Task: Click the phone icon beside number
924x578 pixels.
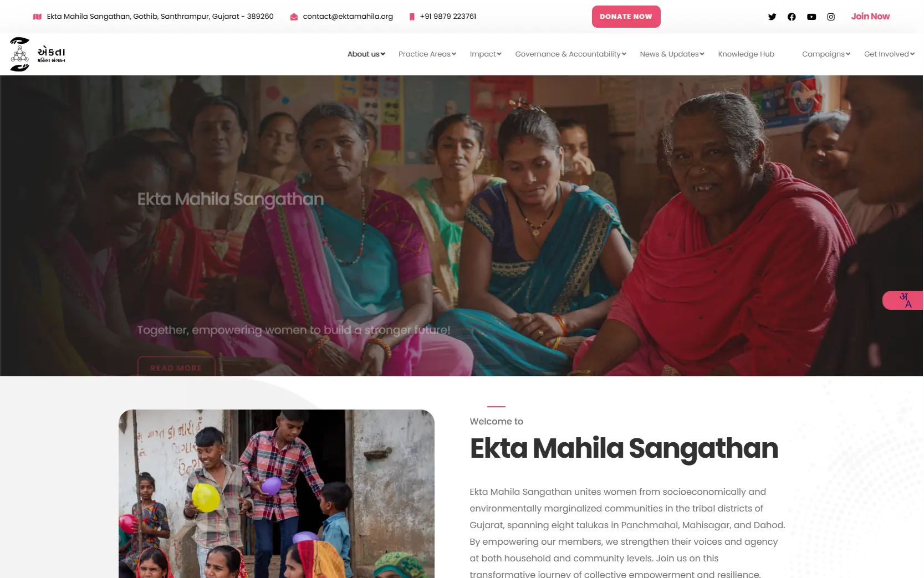Action: pyautogui.click(x=412, y=17)
